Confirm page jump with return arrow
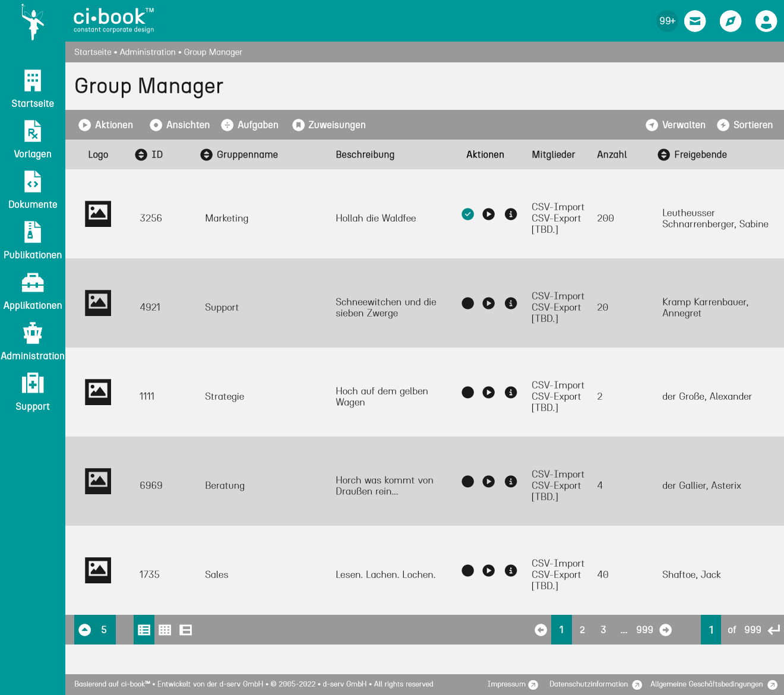 [773, 630]
